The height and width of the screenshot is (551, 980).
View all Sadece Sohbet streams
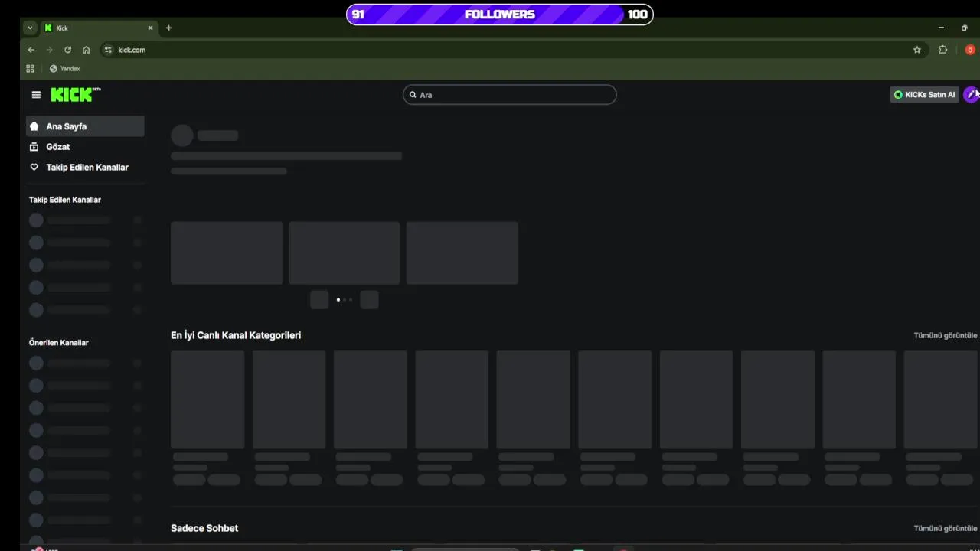[x=945, y=528]
